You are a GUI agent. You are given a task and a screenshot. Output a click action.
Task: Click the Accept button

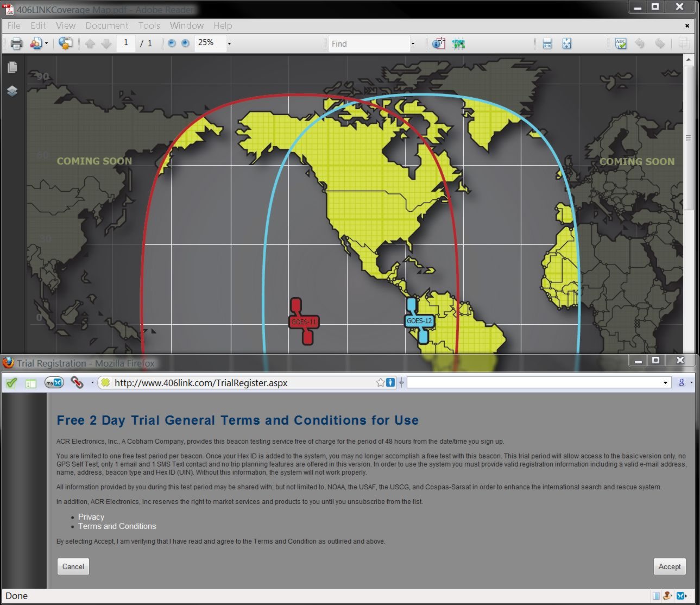[670, 566]
